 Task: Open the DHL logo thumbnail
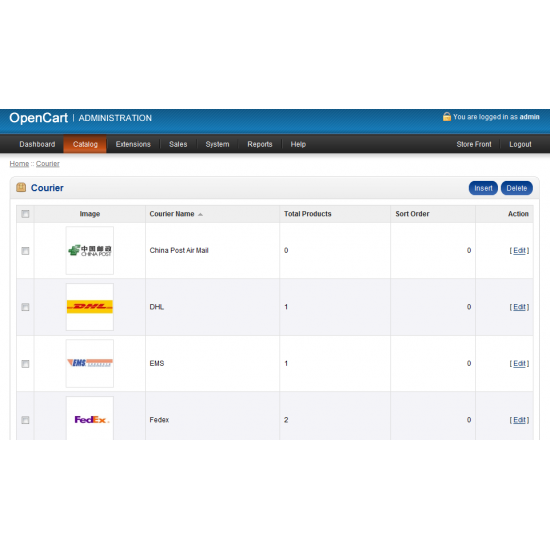[90, 307]
